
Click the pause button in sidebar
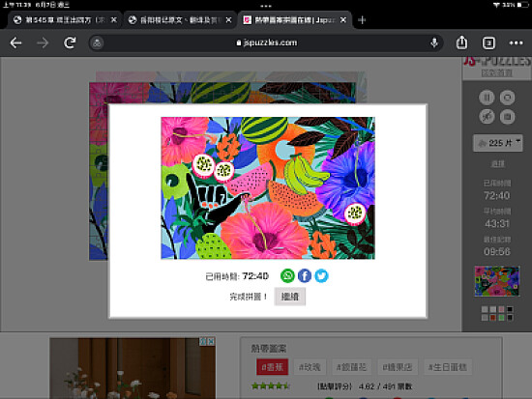[x=487, y=98]
